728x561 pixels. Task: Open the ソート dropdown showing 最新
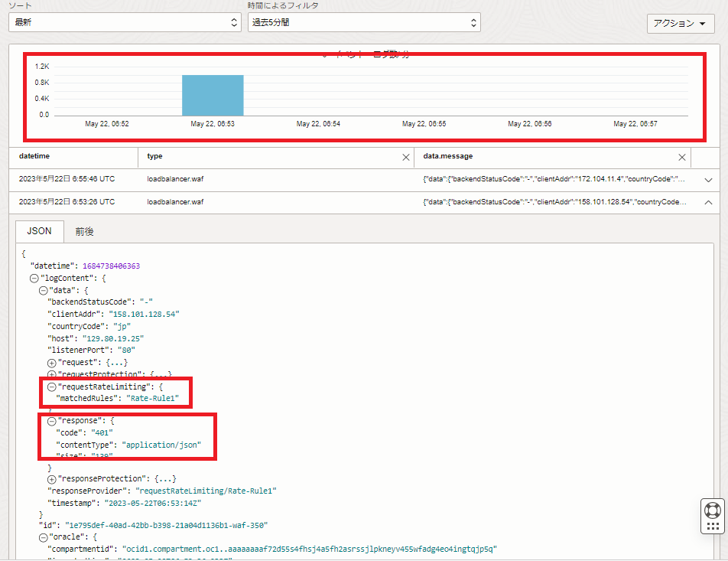125,22
